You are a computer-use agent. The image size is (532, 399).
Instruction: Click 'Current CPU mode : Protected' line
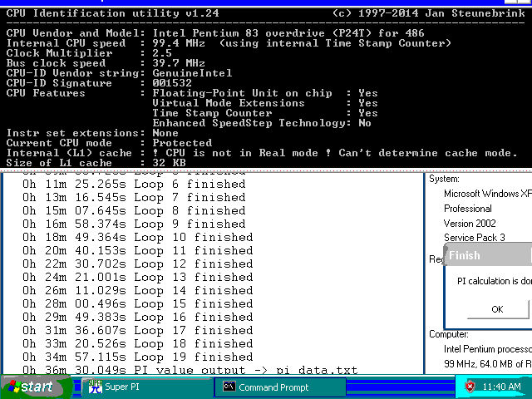click(x=109, y=143)
